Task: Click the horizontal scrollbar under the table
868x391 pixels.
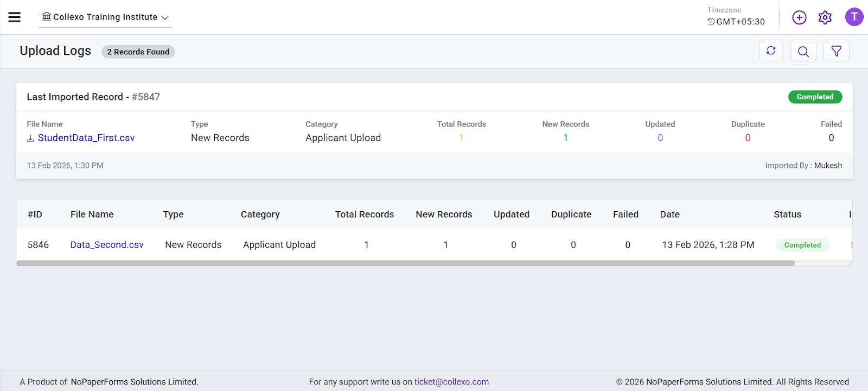Action: coord(405,263)
